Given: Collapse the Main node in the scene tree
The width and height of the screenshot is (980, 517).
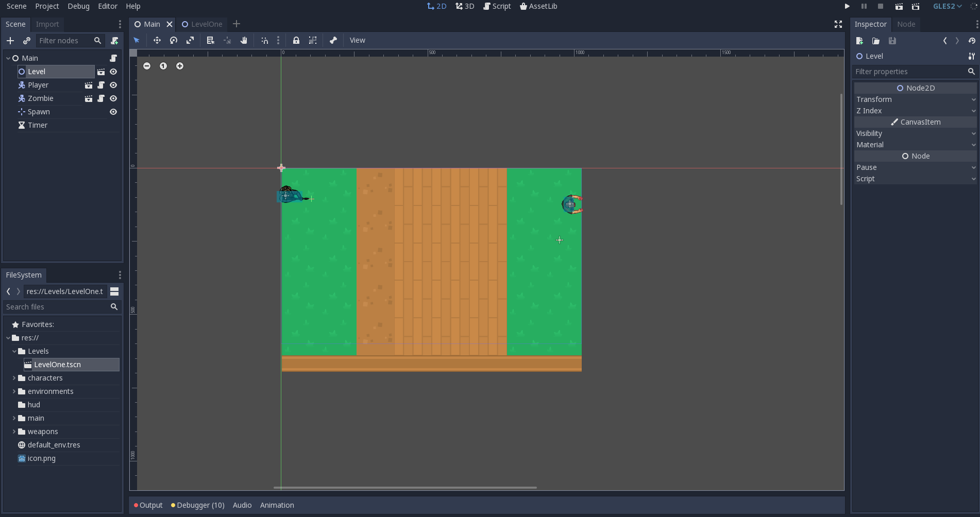Looking at the screenshot, I should pyautogui.click(x=8, y=58).
